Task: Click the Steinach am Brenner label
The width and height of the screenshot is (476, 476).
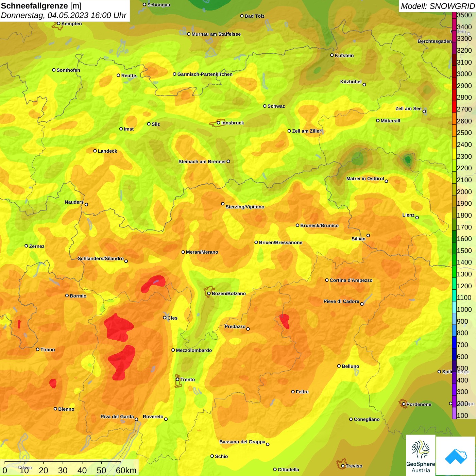Action: coord(202,161)
